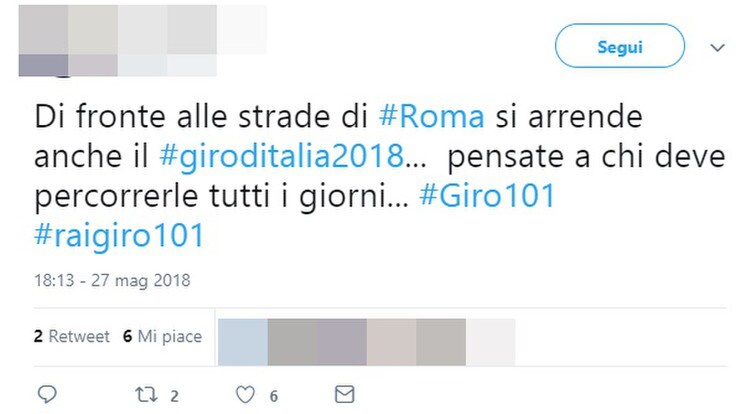The height and width of the screenshot is (414, 736).
Task: Click second liker avatar thumbnail
Action: pyautogui.click(x=292, y=342)
